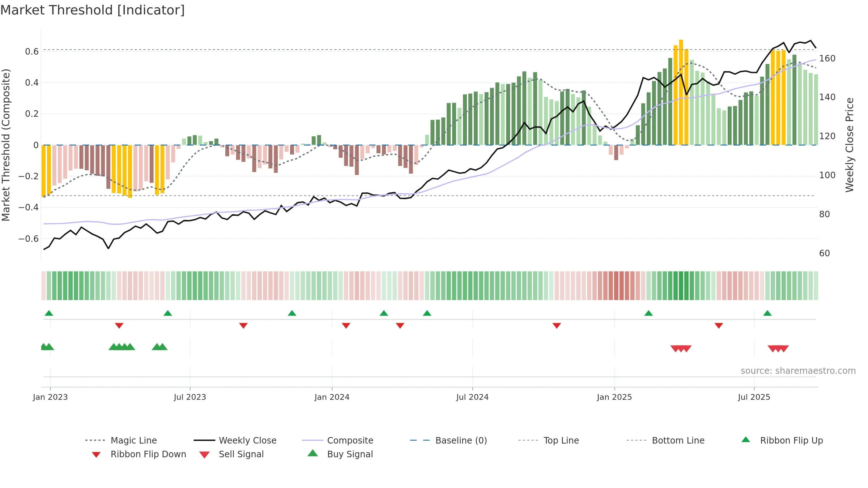Click the ribbon flip down marker just after Jan 2024
The height and width of the screenshot is (488, 868).
(346, 326)
